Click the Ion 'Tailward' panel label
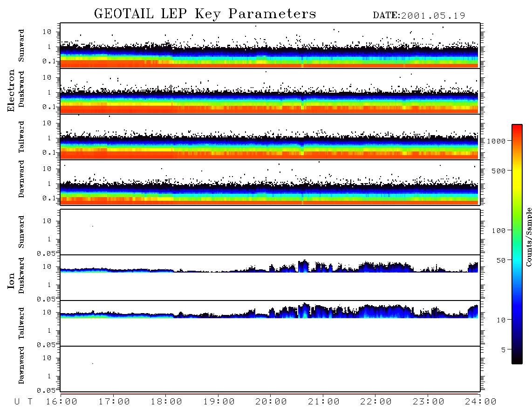This screenshot has width=532, height=410. point(21,323)
